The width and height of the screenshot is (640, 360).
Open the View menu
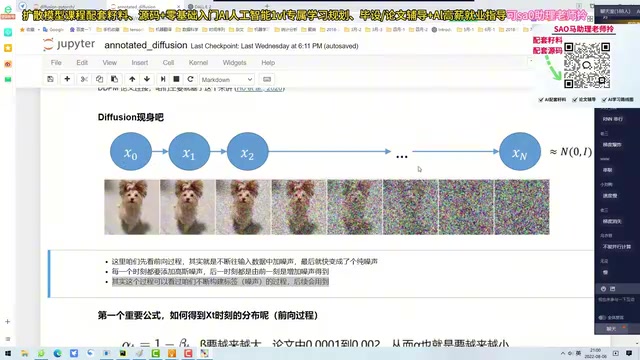point(109,62)
